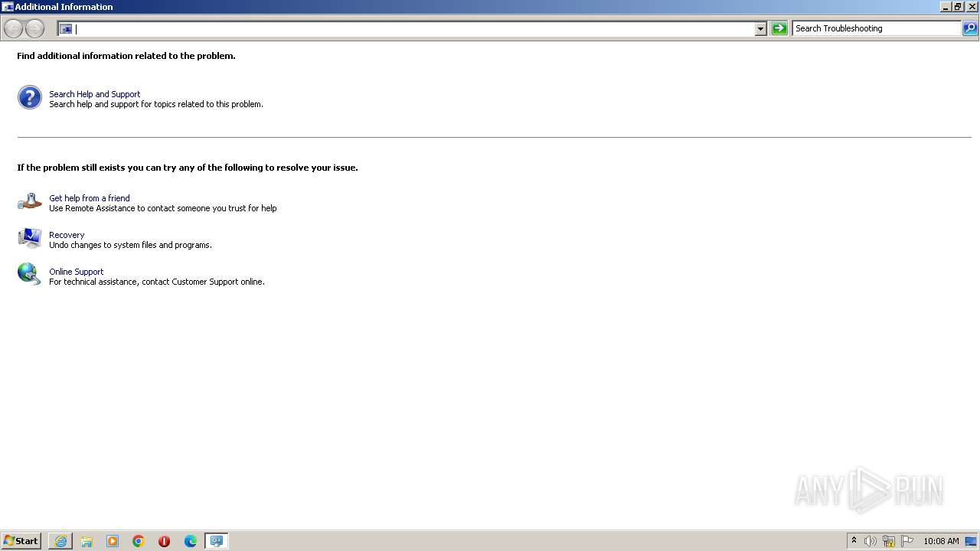Open Windows Media Player from taskbar

pos(113,541)
